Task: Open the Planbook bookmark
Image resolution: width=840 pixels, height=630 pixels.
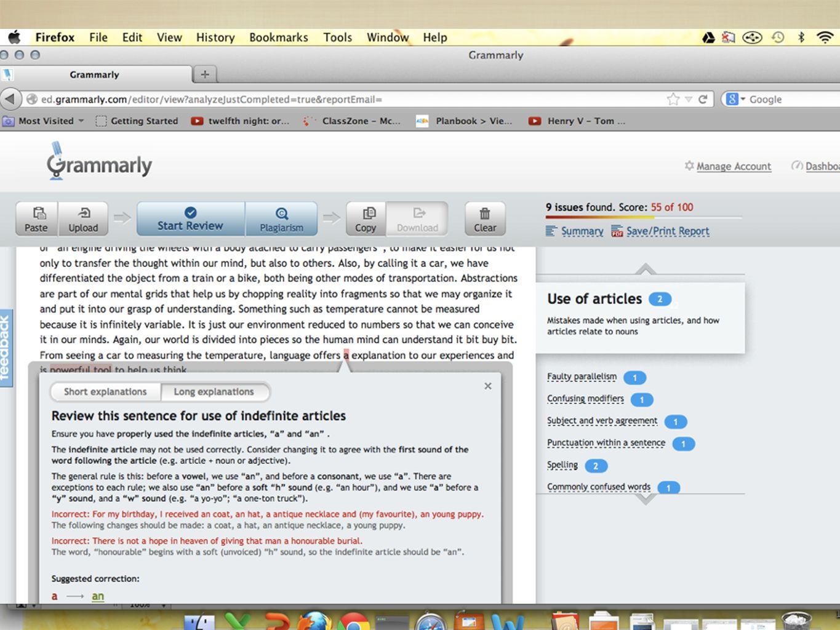Action: 465,121
